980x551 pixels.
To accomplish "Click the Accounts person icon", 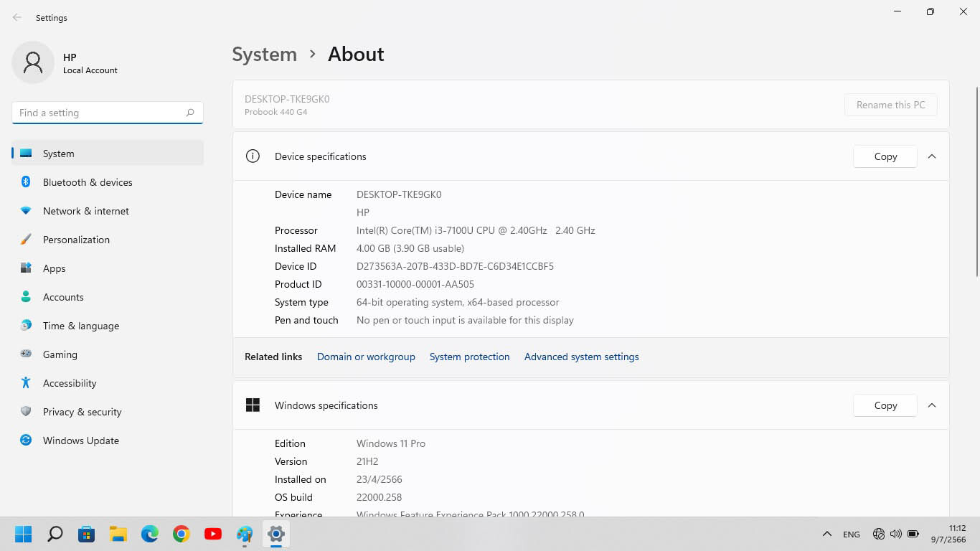I will (26, 297).
